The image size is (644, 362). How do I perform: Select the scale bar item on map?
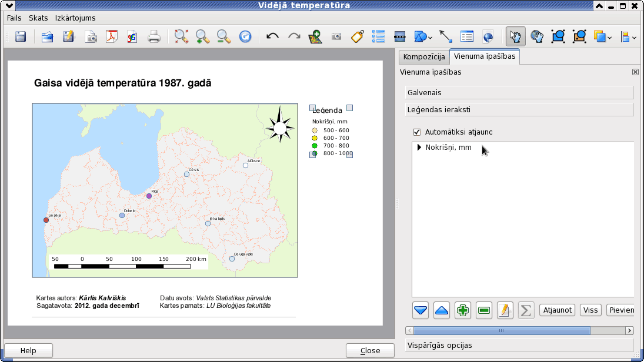pos(128,262)
